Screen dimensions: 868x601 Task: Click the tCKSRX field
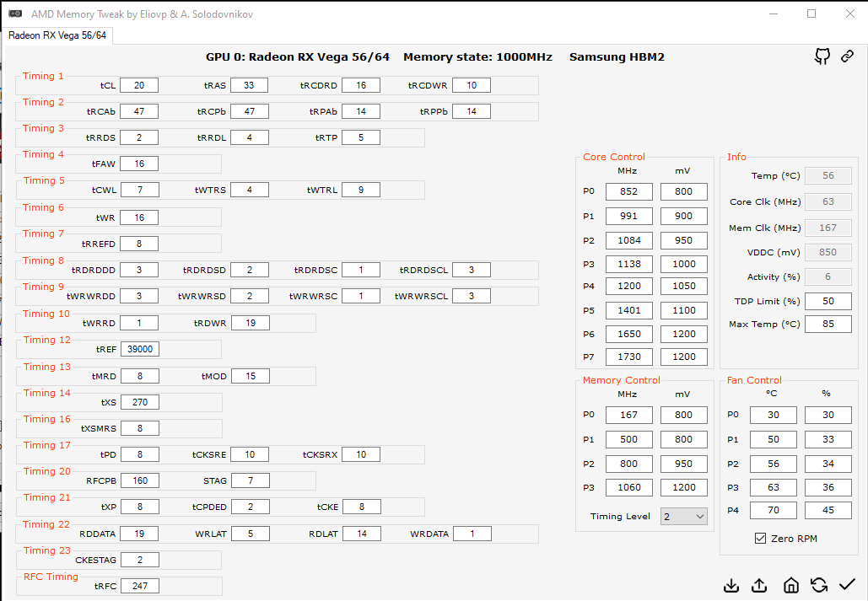(361, 454)
